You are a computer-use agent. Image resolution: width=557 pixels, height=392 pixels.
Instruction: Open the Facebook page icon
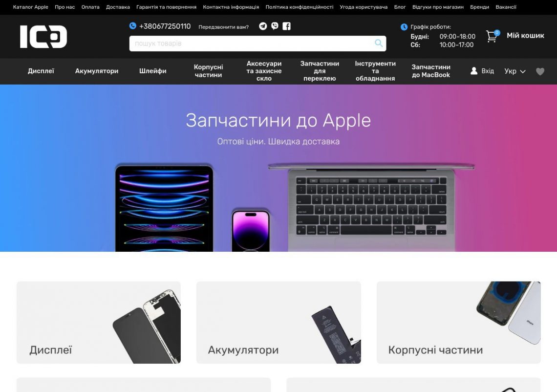[x=286, y=26]
